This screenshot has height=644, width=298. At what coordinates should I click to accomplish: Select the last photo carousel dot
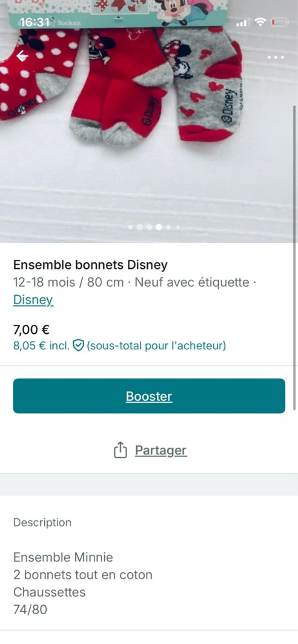(178, 227)
